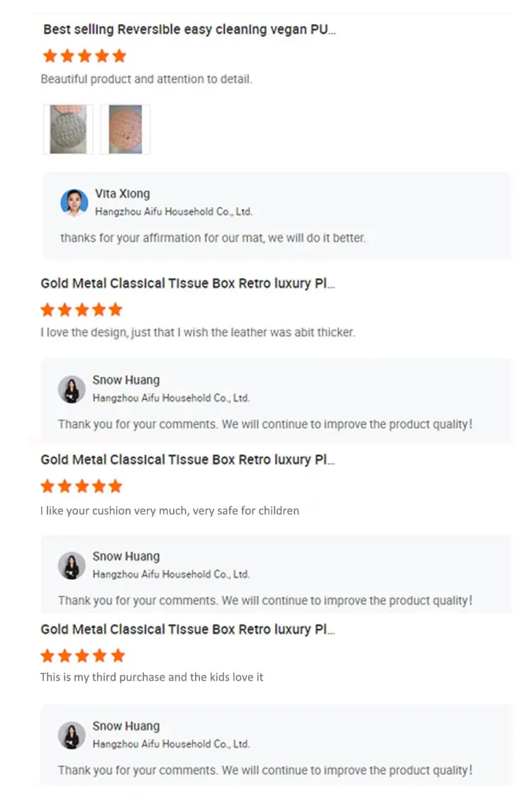Screen dimensions: 532x809
Task: Click first Snow Huang avatar photo
Action: (x=72, y=389)
